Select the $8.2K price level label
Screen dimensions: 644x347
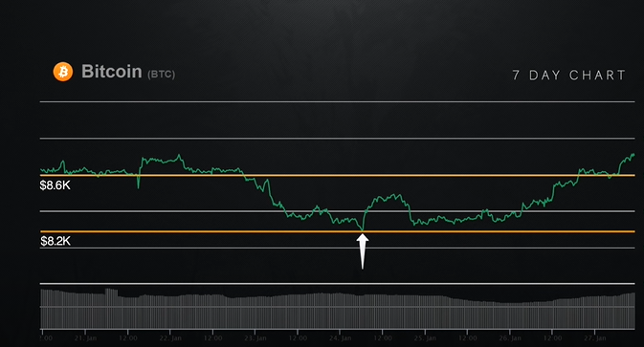56,241
